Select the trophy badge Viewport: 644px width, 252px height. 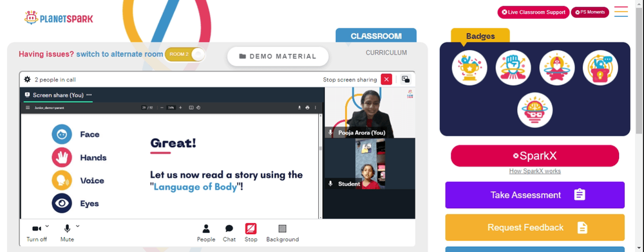point(469,67)
